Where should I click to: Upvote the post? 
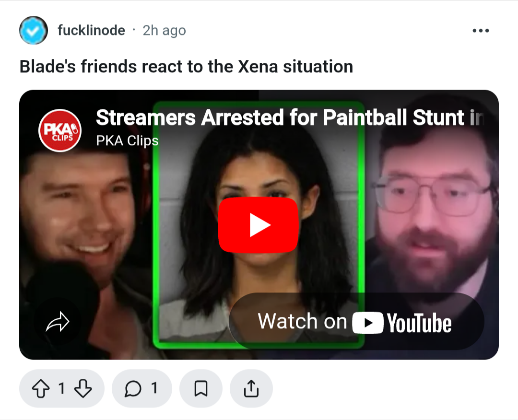[x=41, y=388]
